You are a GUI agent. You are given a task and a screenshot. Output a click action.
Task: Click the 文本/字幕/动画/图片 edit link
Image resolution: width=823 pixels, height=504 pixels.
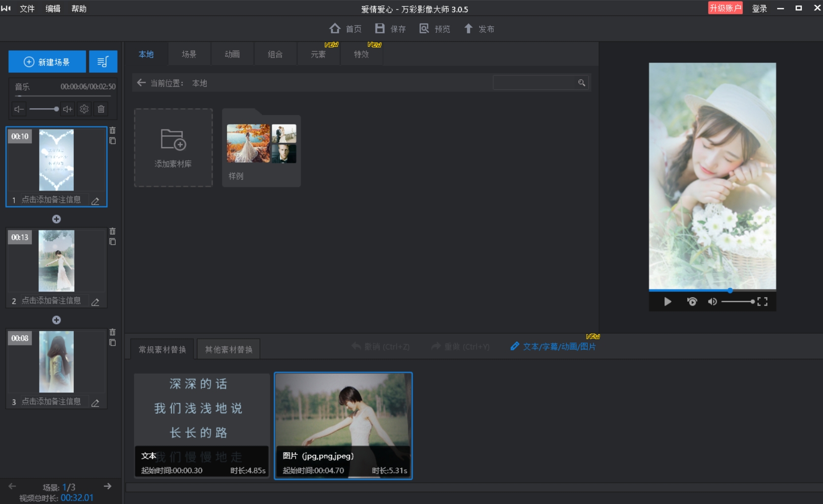coord(553,346)
